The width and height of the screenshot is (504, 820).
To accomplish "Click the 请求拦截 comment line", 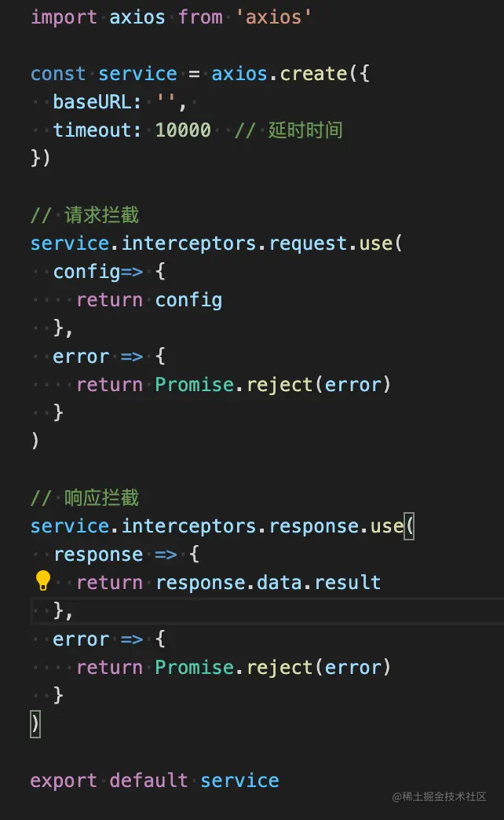I will (85, 215).
